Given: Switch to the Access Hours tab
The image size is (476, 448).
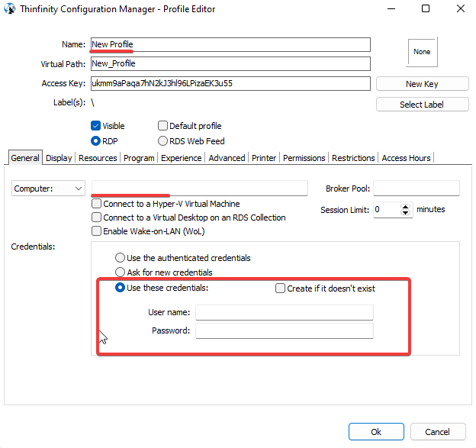Looking at the screenshot, I should [x=406, y=158].
